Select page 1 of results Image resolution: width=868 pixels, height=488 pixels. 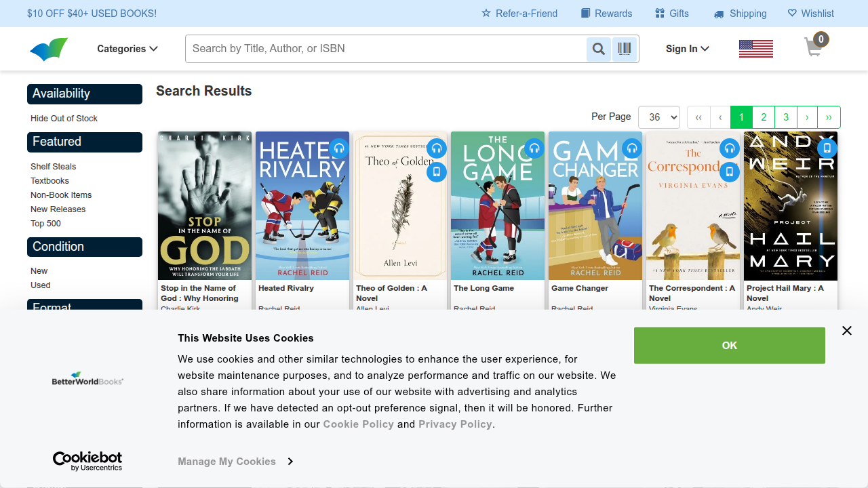(x=741, y=117)
